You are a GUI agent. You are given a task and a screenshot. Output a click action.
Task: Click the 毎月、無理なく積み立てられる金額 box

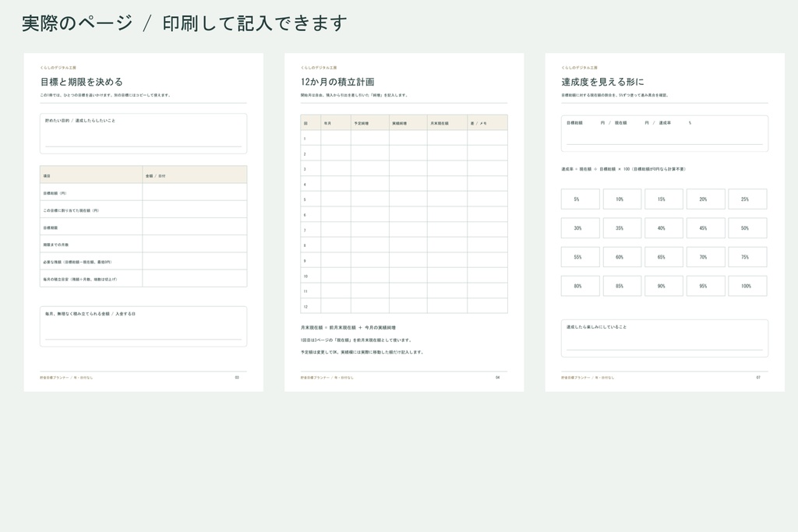[x=143, y=326]
